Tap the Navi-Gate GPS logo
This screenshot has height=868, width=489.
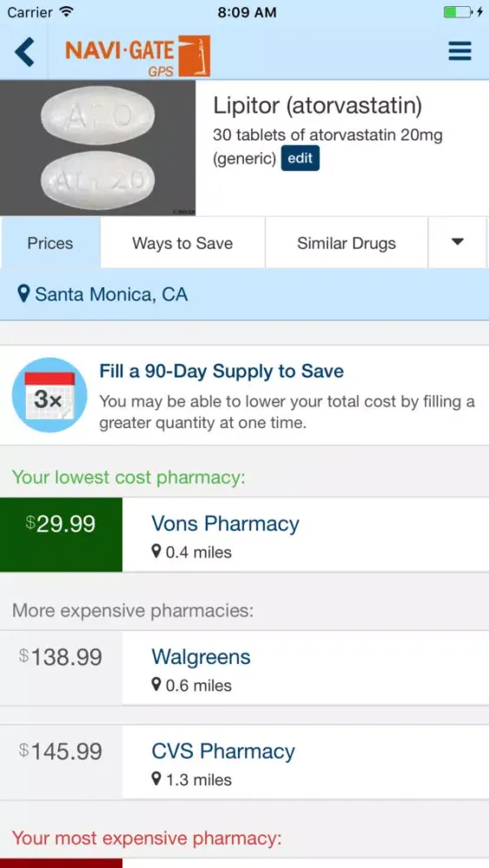(138, 56)
